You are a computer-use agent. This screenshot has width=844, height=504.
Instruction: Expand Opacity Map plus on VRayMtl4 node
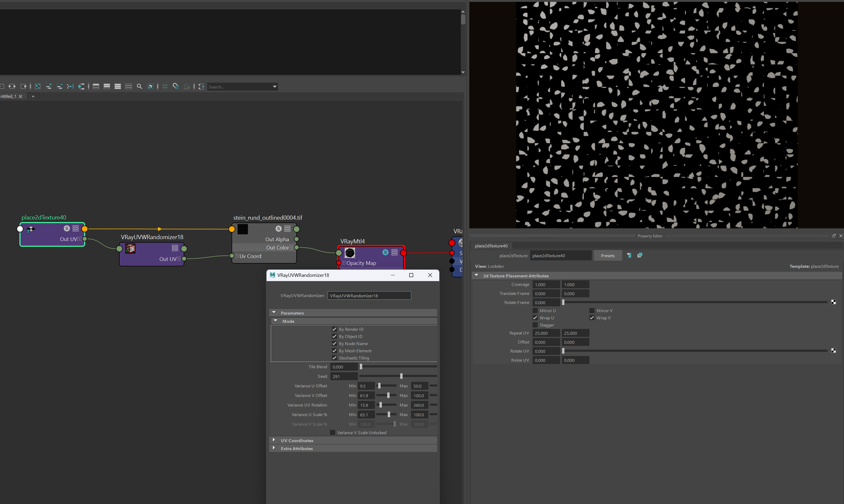pyautogui.click(x=344, y=263)
